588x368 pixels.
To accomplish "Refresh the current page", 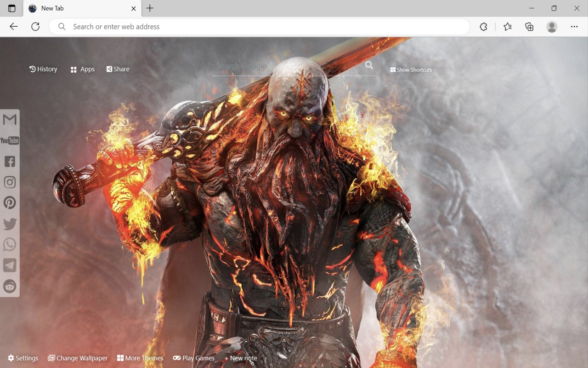I will (x=35, y=27).
